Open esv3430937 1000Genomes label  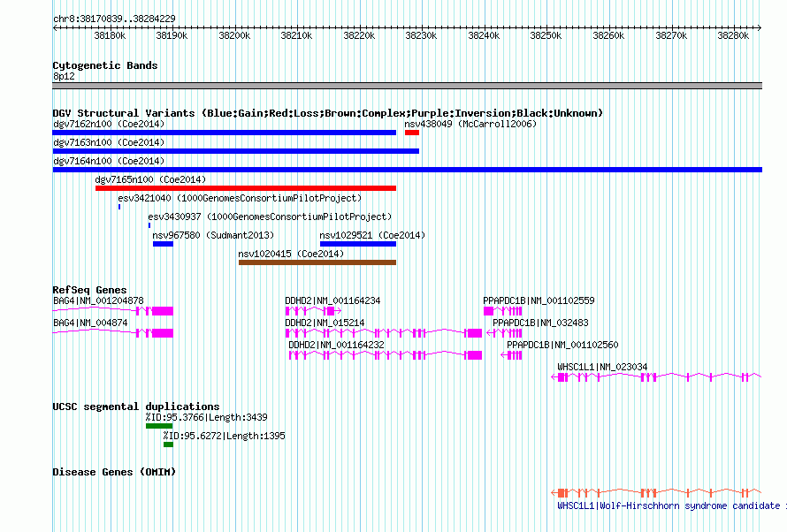pyautogui.click(x=270, y=217)
